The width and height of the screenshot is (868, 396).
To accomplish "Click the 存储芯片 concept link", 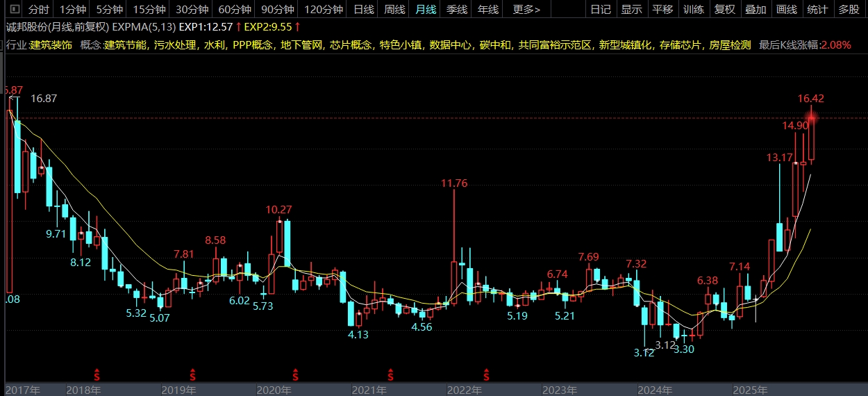I will 680,44.
